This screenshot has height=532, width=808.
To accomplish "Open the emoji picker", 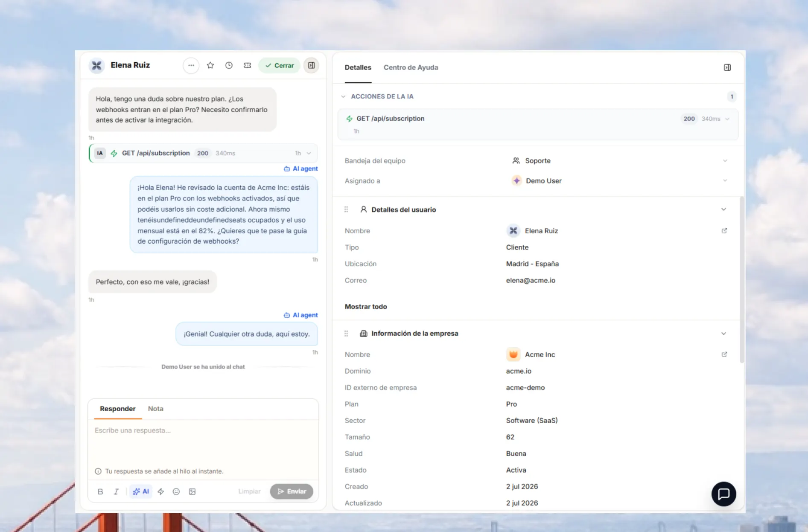I will click(176, 491).
